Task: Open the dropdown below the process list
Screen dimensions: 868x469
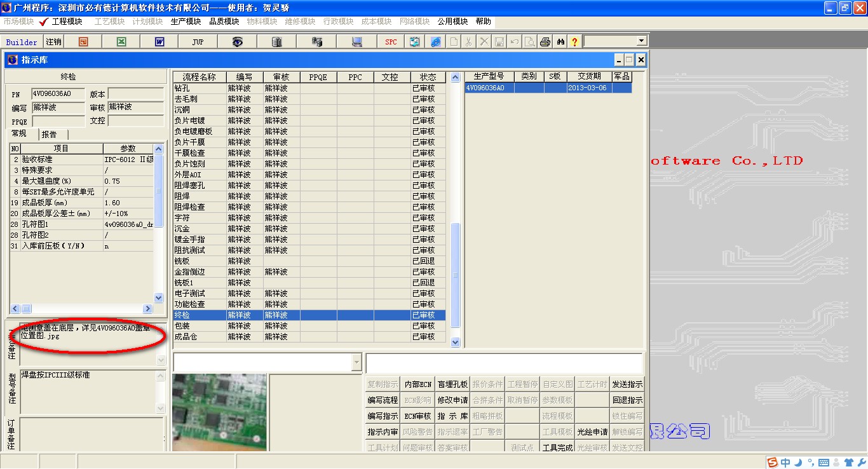Action: click(x=356, y=362)
